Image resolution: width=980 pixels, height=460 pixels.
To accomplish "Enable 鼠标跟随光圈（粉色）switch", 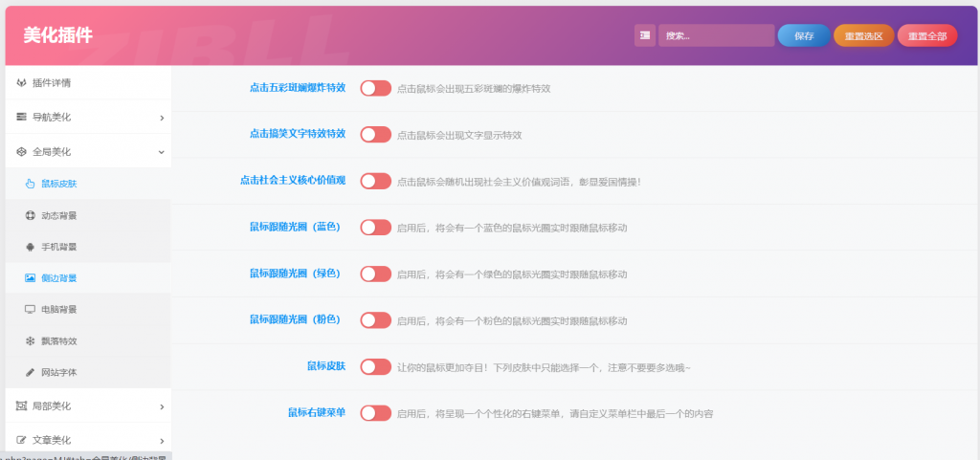I will [375, 320].
